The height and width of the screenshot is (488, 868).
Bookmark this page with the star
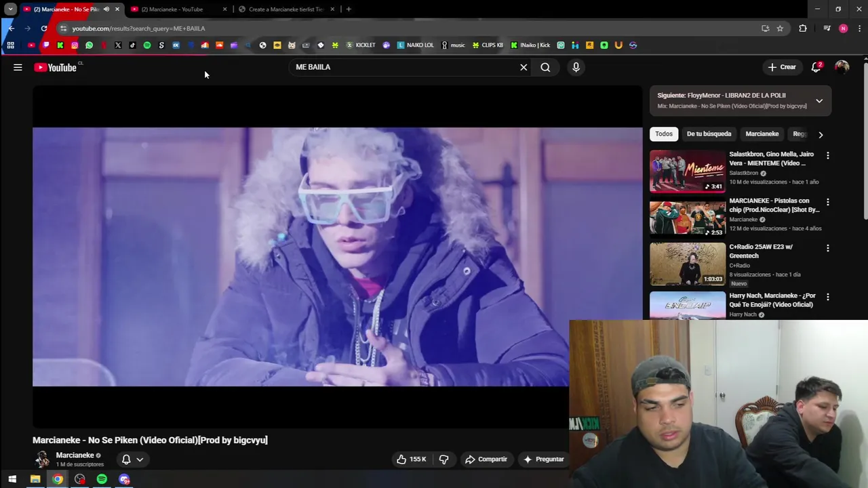[x=780, y=28]
